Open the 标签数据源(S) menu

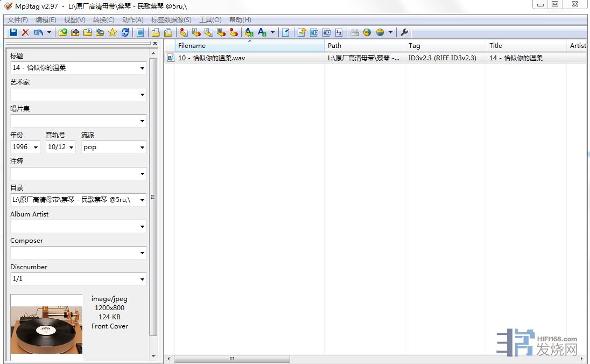click(x=171, y=20)
